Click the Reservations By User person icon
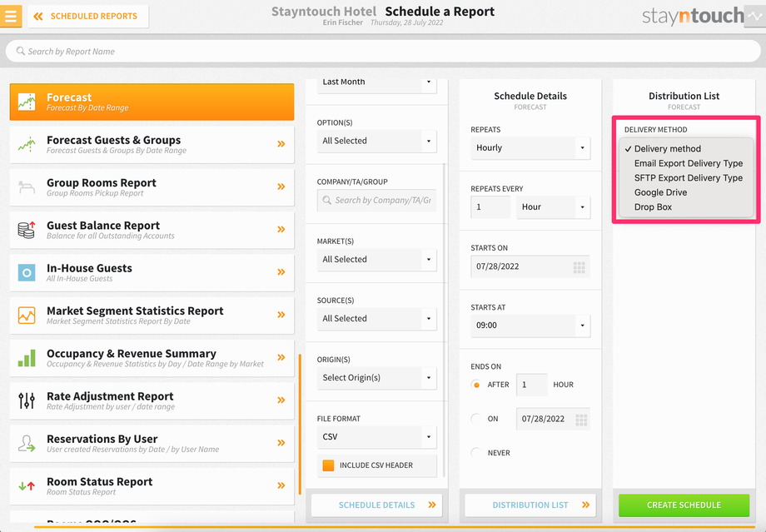 click(x=27, y=443)
